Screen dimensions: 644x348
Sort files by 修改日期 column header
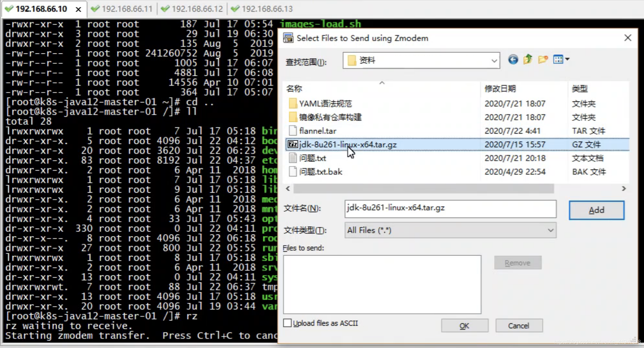click(500, 89)
